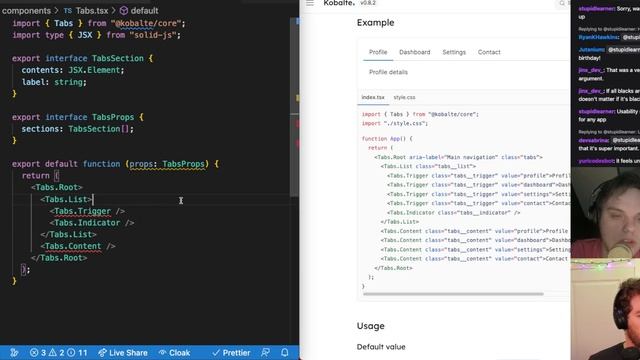Select the Profile tab in example
Screen dimensions: 640x360
click(x=378, y=52)
